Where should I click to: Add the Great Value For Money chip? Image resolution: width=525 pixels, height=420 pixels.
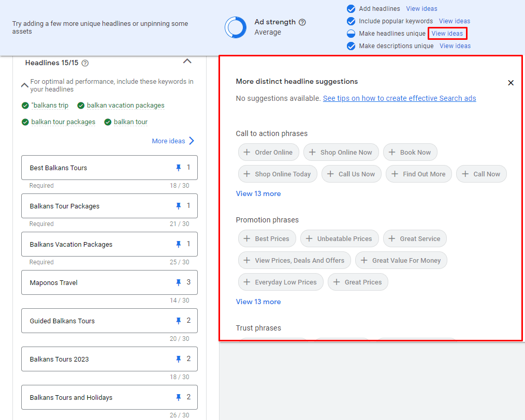(x=401, y=260)
